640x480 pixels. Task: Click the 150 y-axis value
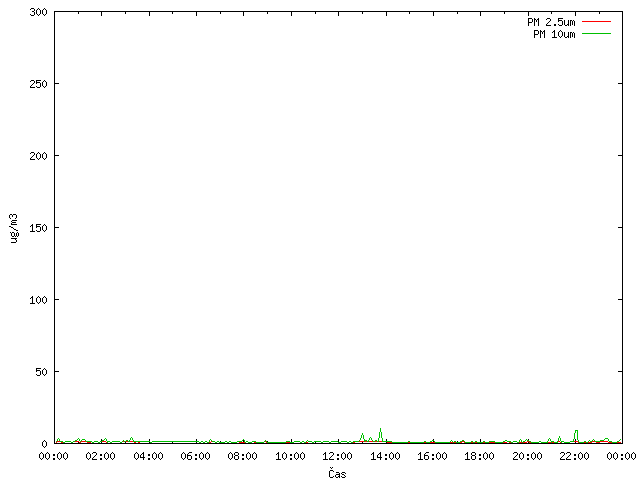[x=38, y=228]
